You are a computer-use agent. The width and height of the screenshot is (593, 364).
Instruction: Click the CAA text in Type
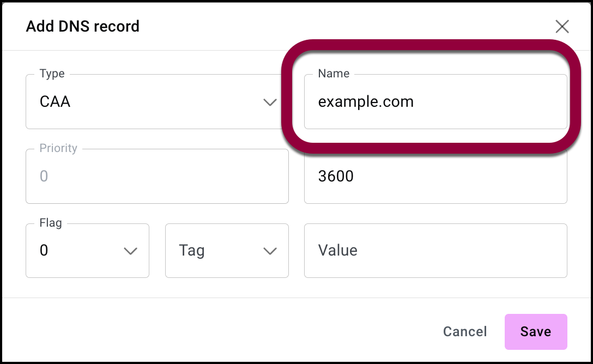pyautogui.click(x=55, y=102)
